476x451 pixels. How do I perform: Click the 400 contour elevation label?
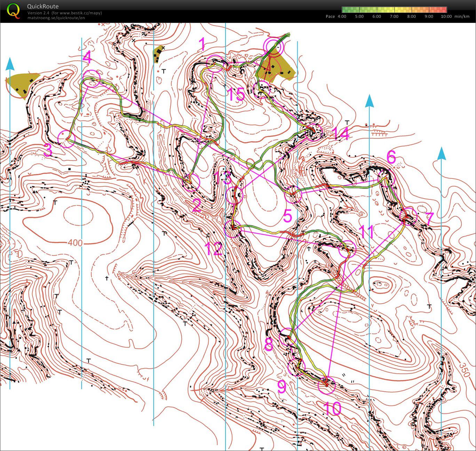pos(75,242)
